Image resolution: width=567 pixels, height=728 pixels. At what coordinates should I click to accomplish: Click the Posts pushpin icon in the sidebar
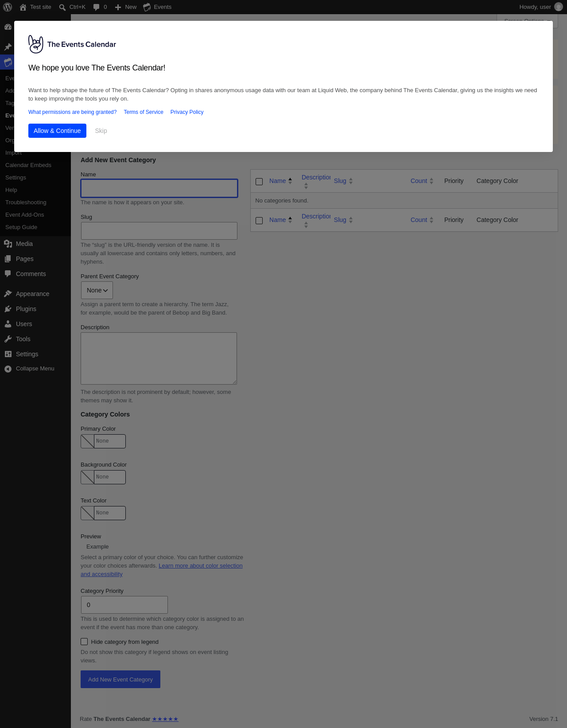[x=8, y=47]
